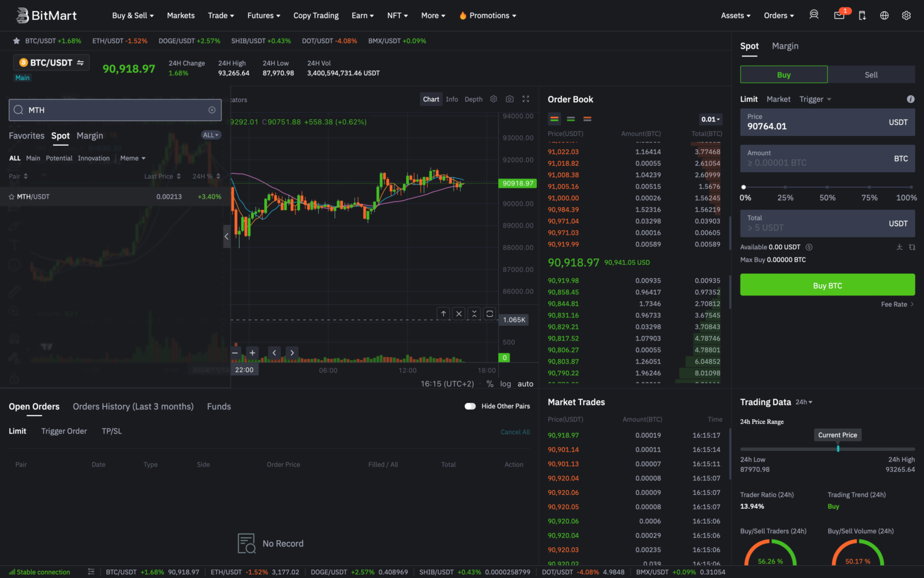This screenshot has width=924, height=578.
Task: Open settings gear in top bar
Action: [x=907, y=15]
